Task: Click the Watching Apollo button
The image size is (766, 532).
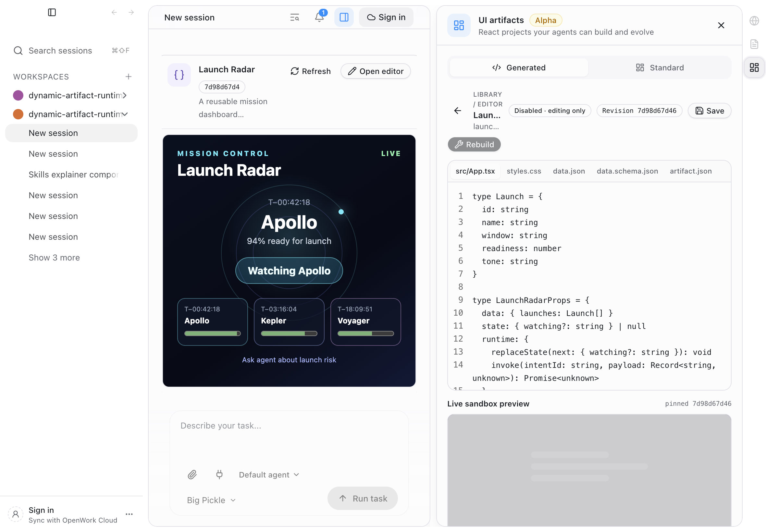Action: pyautogui.click(x=289, y=271)
